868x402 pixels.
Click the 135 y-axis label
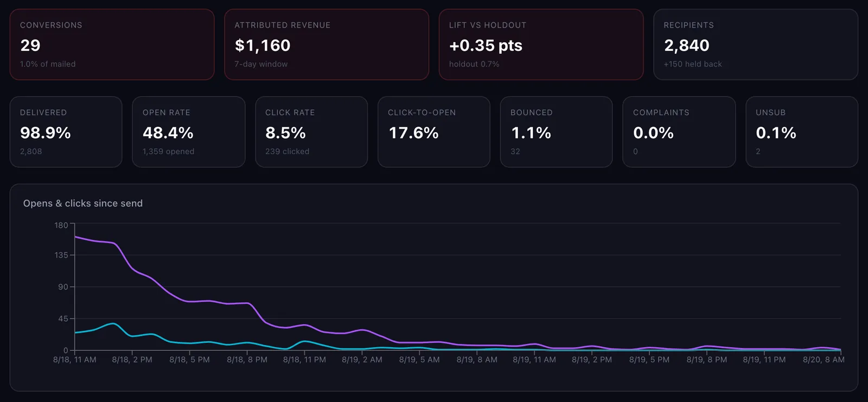61,255
